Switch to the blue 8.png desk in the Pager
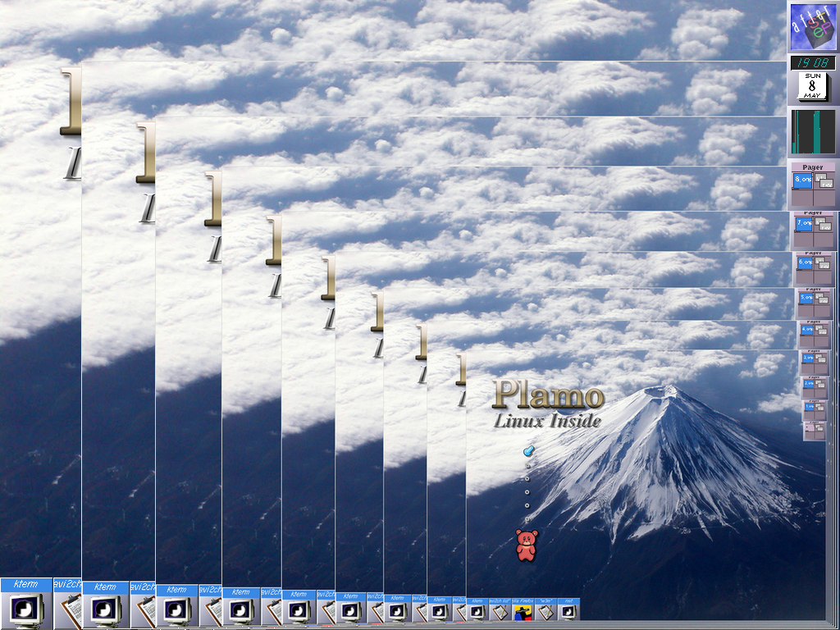 (802, 180)
